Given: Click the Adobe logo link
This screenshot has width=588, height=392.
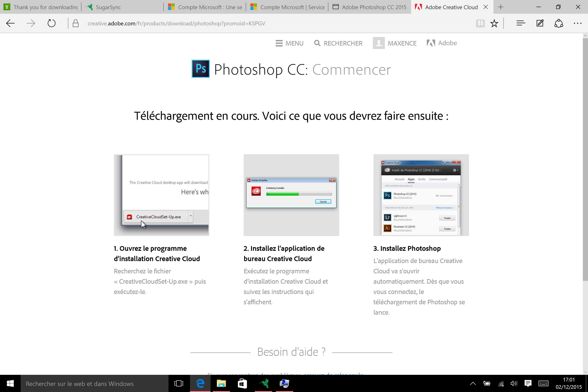Looking at the screenshot, I should [442, 43].
